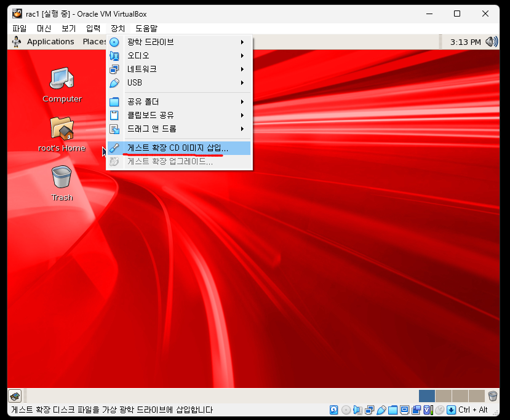Open the 도움말 menu
This screenshot has height=420, width=510.
146,29
